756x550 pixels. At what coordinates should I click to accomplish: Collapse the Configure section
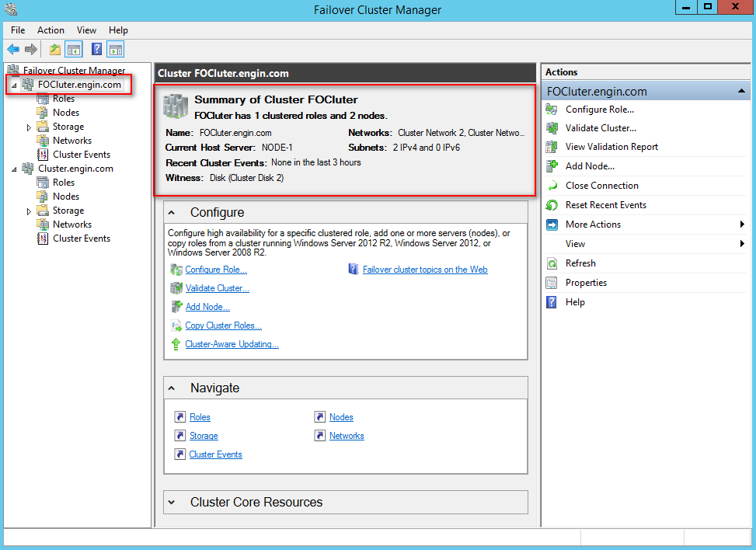(172, 213)
